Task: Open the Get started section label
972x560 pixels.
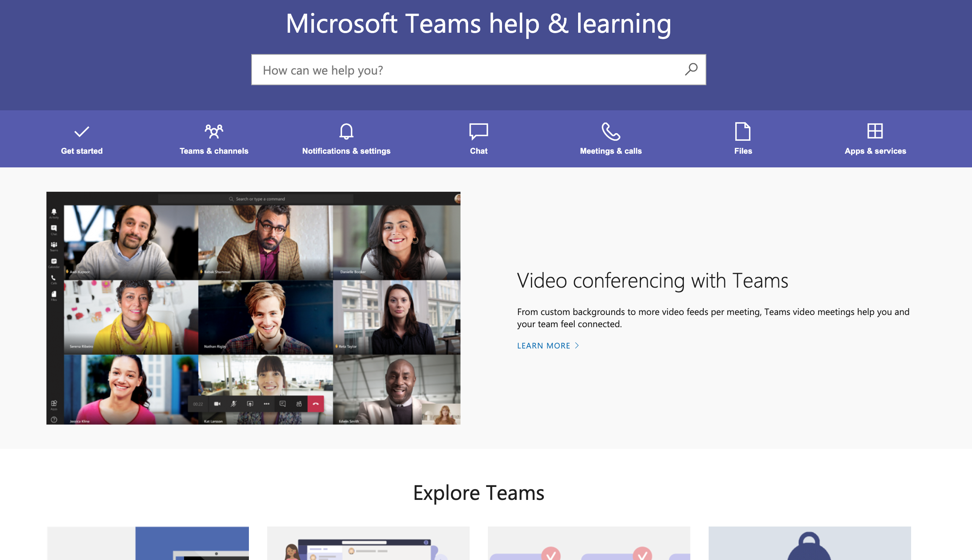Action: pyautogui.click(x=81, y=151)
